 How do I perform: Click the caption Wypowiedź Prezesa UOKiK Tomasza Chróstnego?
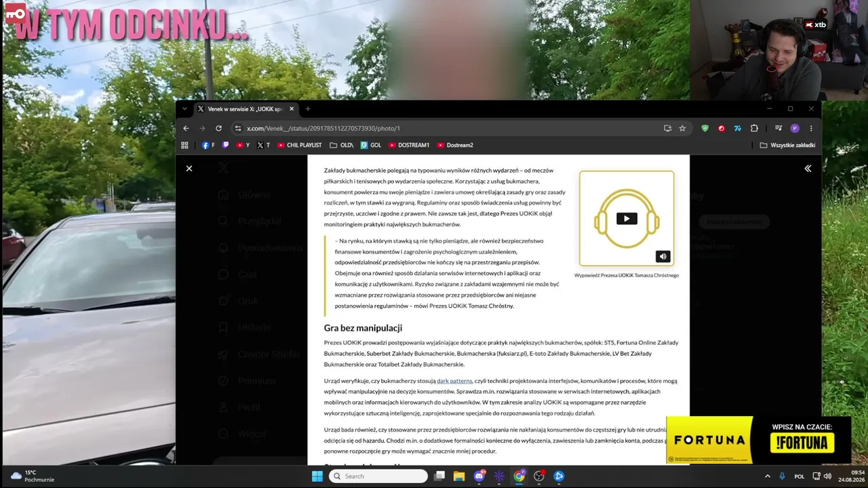[x=627, y=275]
